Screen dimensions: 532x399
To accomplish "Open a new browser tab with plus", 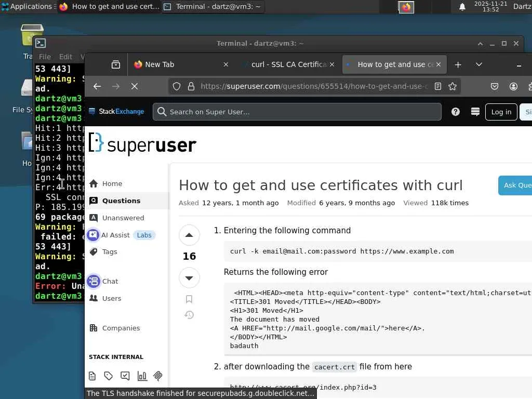I will point(458,64).
